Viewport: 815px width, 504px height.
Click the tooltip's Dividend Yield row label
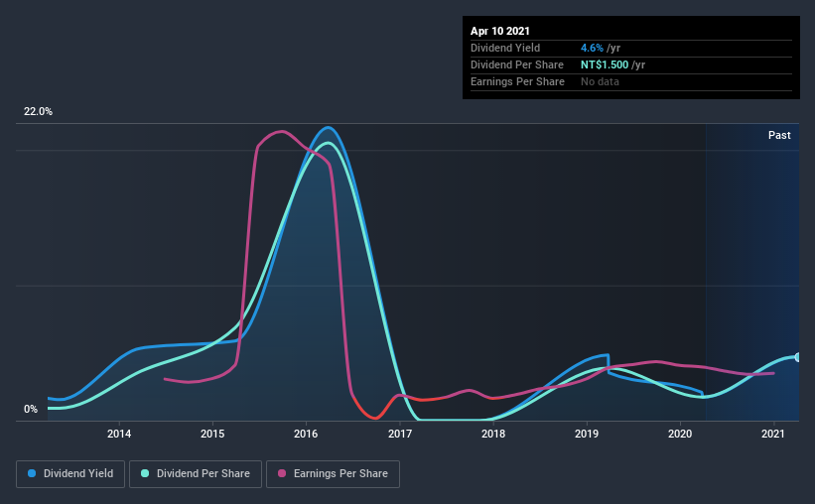505,48
